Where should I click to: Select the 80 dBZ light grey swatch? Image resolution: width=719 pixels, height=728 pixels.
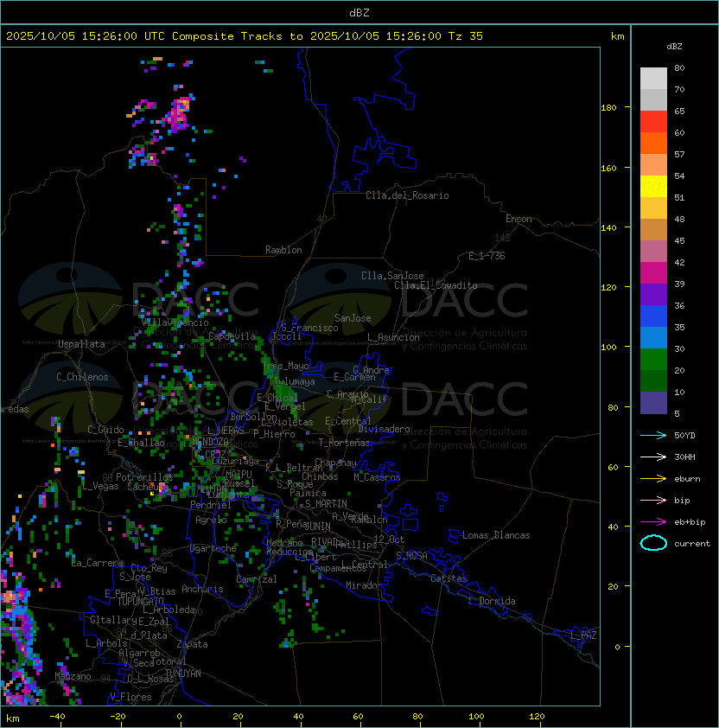653,78
